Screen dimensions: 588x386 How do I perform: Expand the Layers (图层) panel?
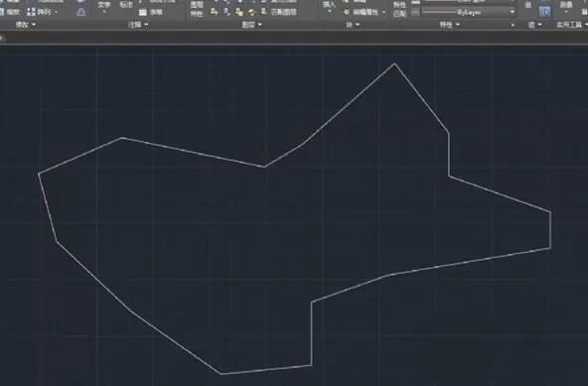click(251, 25)
